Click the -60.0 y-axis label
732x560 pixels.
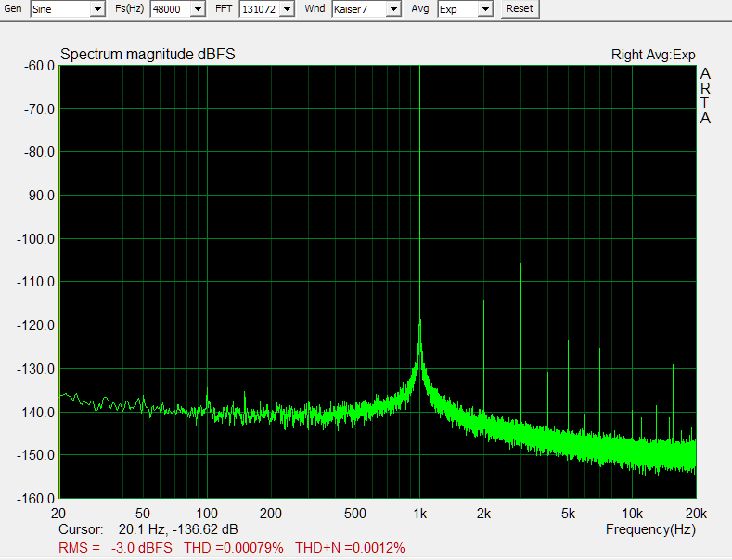(39, 66)
